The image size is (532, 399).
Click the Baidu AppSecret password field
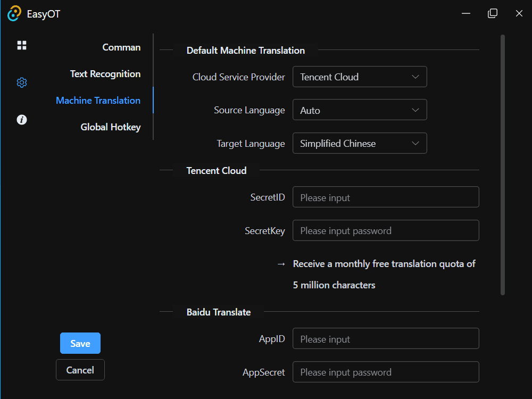(386, 372)
